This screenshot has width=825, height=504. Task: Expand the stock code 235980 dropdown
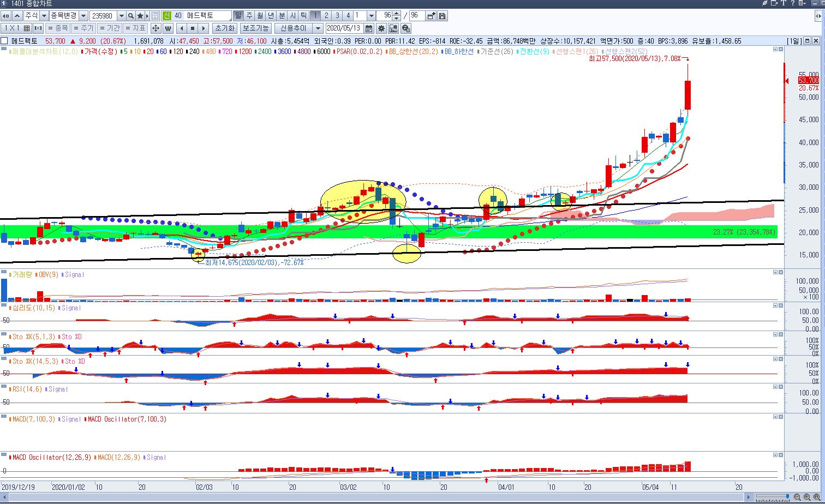pos(122,16)
